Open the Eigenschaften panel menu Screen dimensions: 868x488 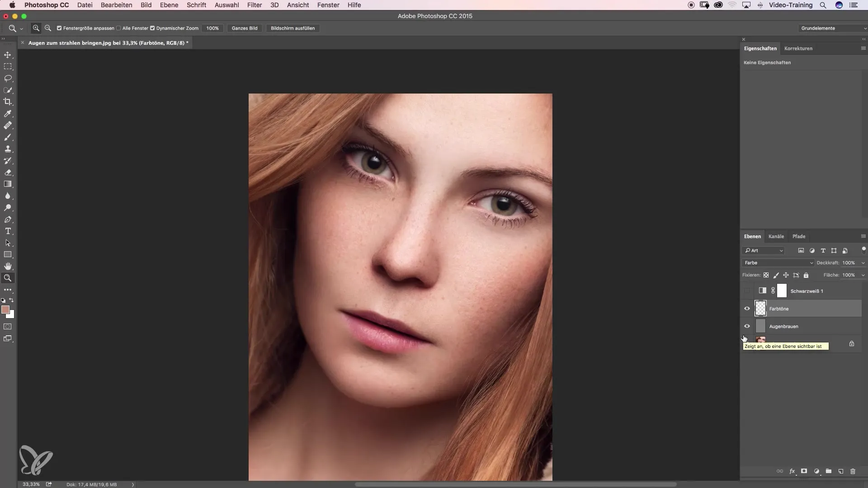(x=863, y=48)
